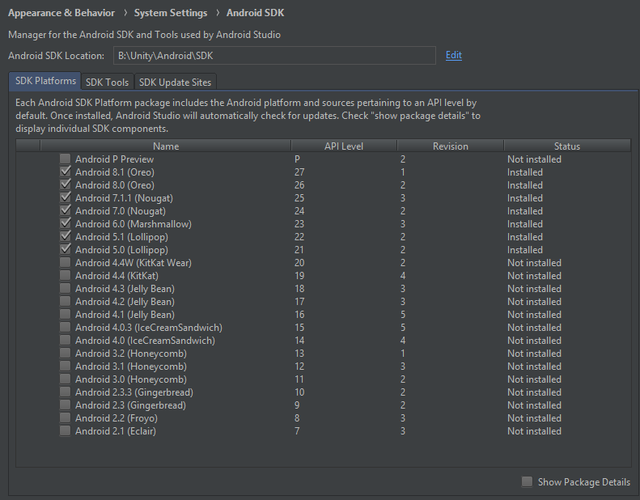The height and width of the screenshot is (500, 640).
Task: Click the Android SDK Location field
Action: 274,56
